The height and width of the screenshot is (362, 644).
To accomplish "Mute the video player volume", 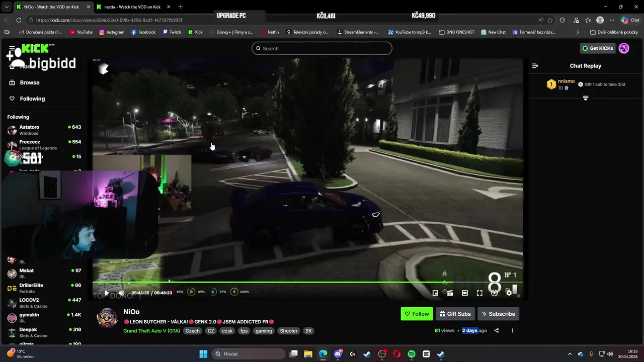I will click(121, 293).
